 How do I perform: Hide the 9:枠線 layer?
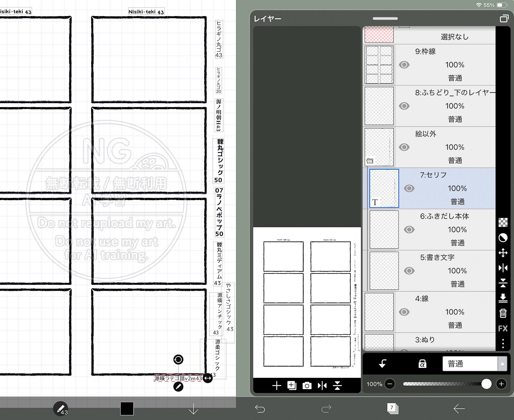[x=404, y=65]
